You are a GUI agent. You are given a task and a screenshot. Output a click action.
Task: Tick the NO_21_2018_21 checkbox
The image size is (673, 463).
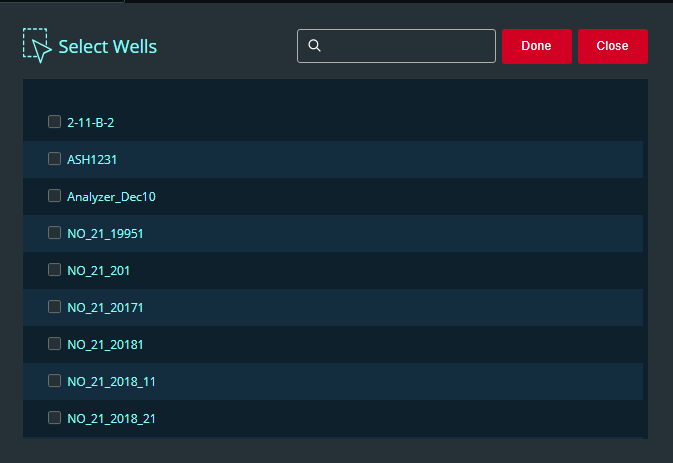click(55, 418)
